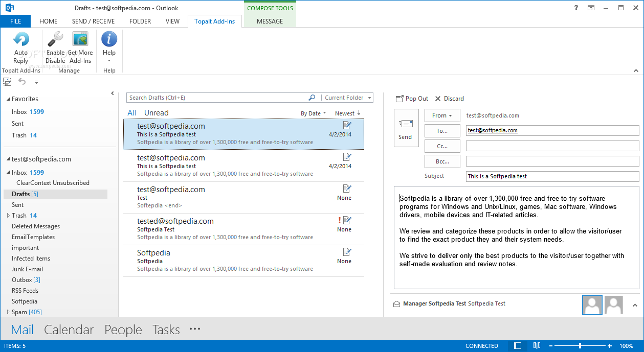Collapse the folder pane chevron
The image size is (644, 352).
pyautogui.click(x=113, y=93)
